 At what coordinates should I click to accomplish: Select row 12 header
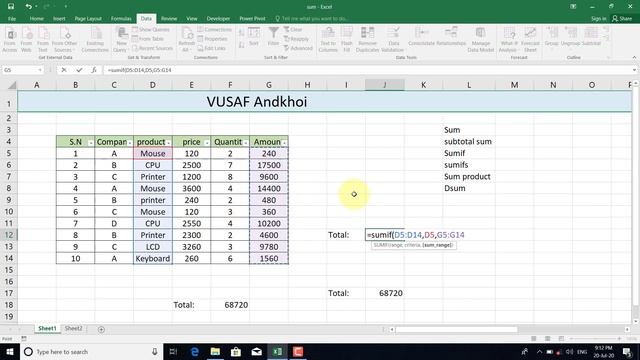point(9,235)
